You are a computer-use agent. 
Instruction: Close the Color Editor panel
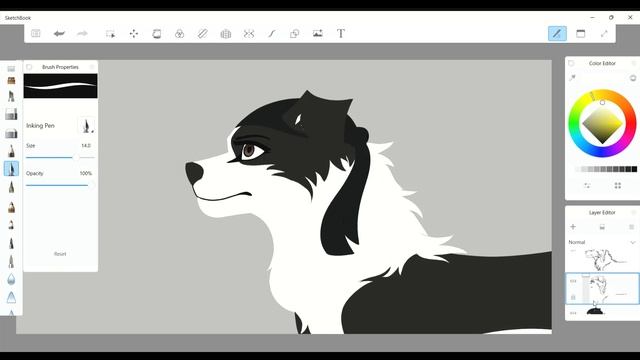coord(634,63)
